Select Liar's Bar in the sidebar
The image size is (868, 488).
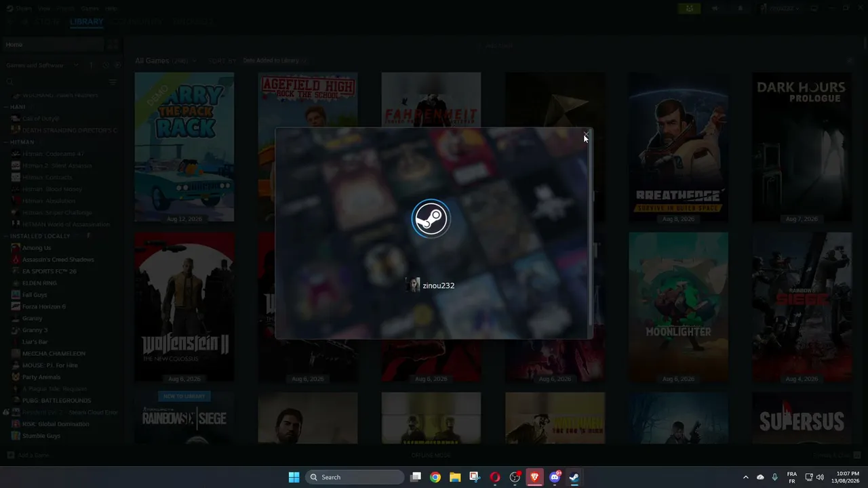[35, 342]
